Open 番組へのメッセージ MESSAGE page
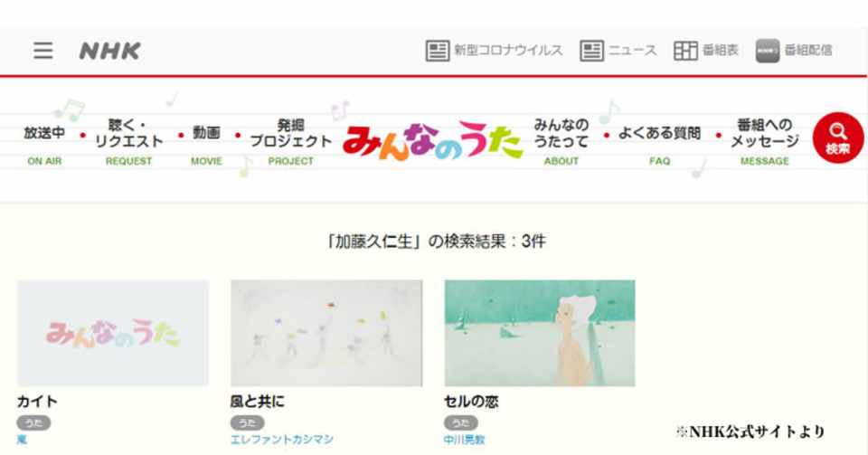This screenshot has height=455, width=868. 765,141
